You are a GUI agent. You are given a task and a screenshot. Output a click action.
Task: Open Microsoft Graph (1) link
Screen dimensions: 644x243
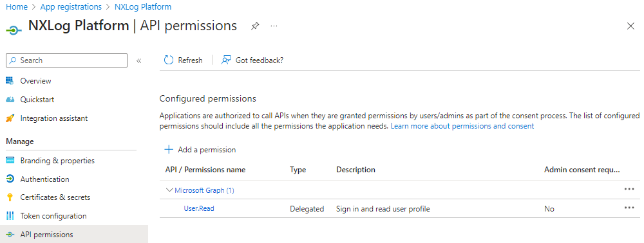tap(205, 190)
